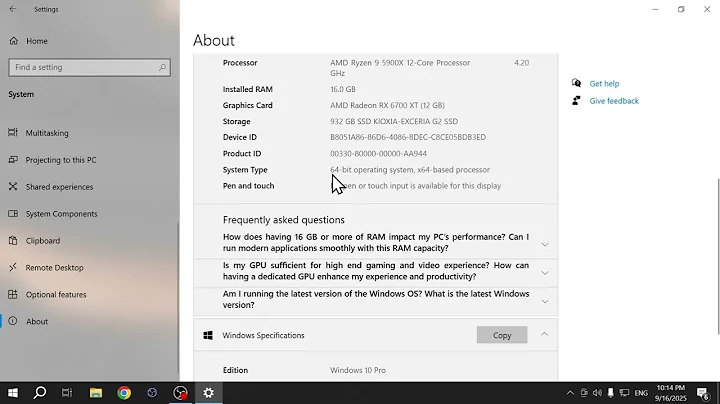Click the microphone icon in system tray
Screen dimensions: 720x404
pos(611,393)
